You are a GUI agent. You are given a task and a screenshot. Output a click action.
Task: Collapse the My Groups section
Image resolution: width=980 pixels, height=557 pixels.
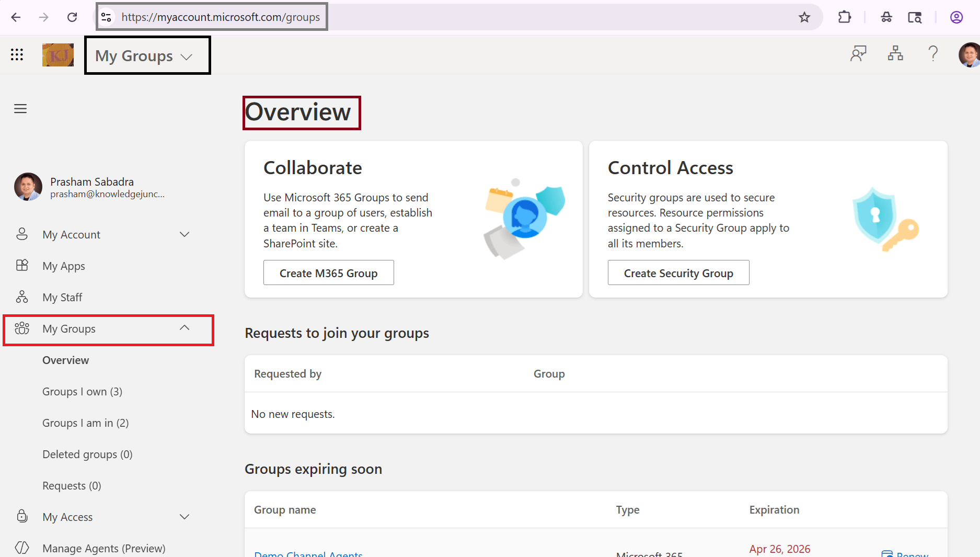tap(185, 328)
